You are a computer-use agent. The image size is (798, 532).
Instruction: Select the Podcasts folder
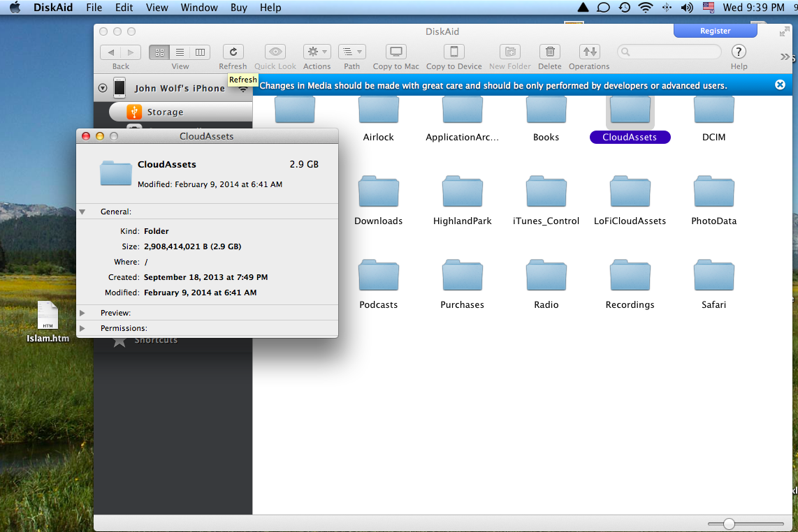tap(378, 285)
